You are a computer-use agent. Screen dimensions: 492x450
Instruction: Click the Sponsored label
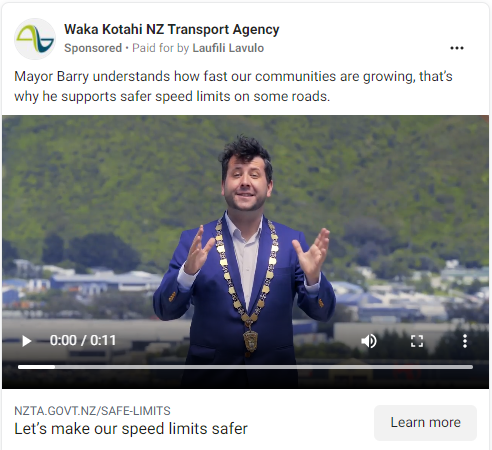click(93, 48)
